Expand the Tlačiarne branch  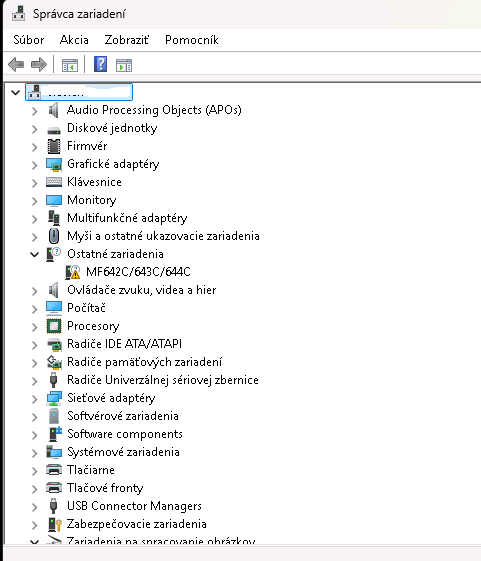coord(34,471)
